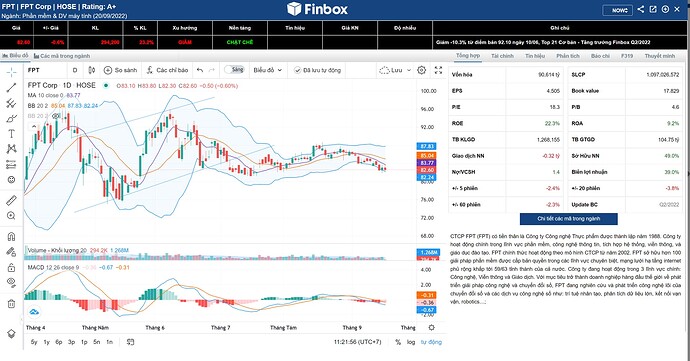
Task: Remove drawings with trash icon
Action: (11, 303)
